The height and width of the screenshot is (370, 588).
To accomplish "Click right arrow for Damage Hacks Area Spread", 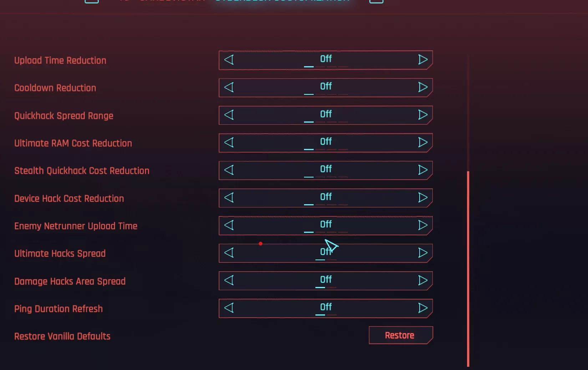I will [423, 281].
